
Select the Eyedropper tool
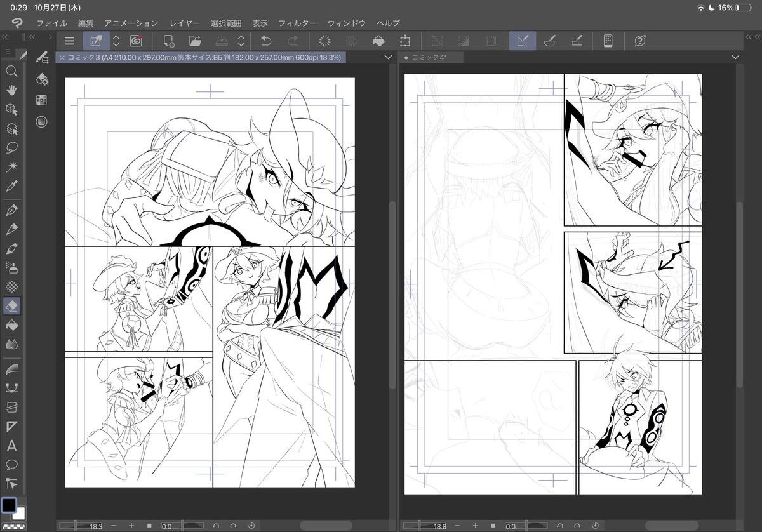11,185
